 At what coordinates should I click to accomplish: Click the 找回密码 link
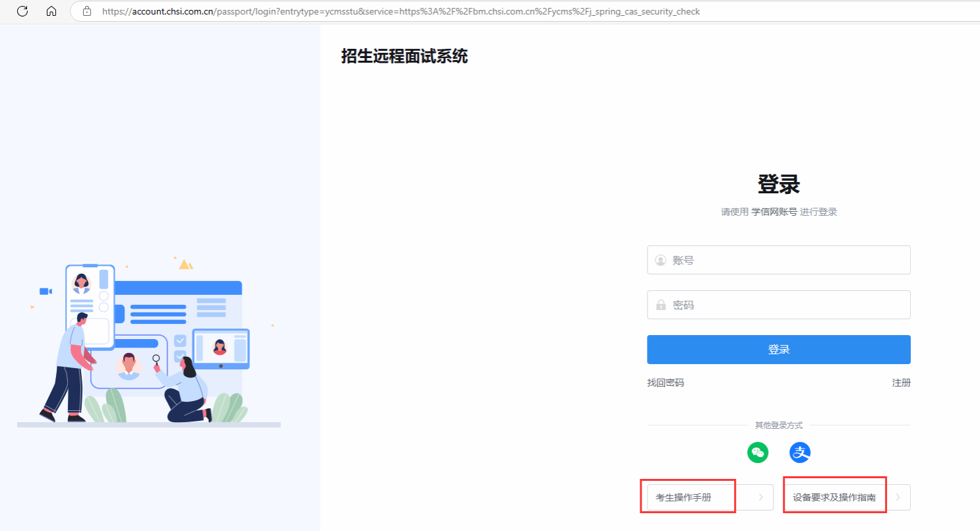point(665,383)
